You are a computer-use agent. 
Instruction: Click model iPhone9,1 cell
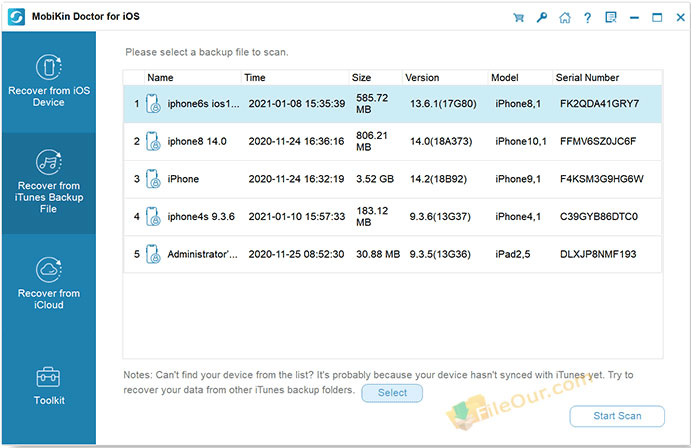click(518, 179)
